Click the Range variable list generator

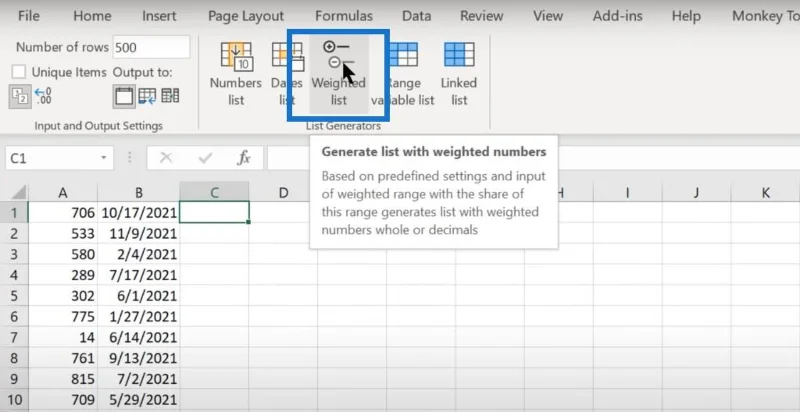[x=403, y=73]
